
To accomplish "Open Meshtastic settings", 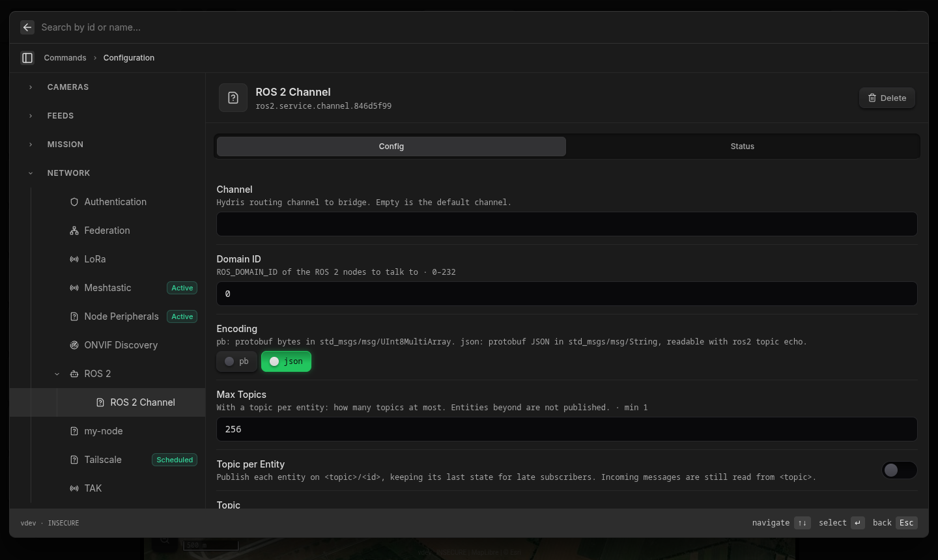I will (107, 288).
